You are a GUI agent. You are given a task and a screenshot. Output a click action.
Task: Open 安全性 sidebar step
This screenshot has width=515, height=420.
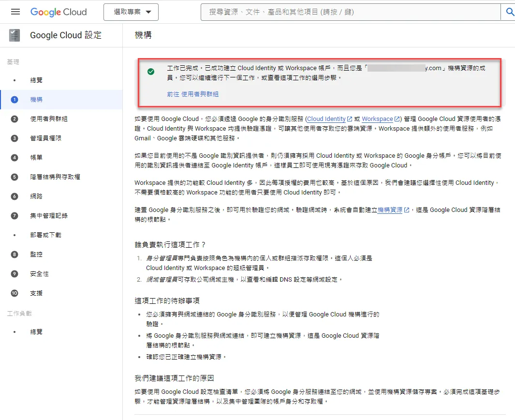[40, 274]
